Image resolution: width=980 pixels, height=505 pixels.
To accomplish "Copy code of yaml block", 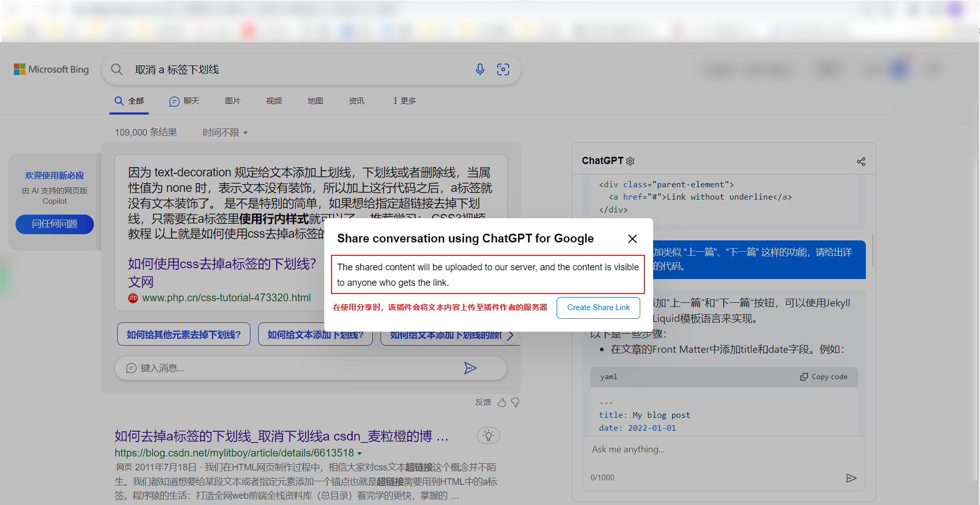I will (x=824, y=377).
